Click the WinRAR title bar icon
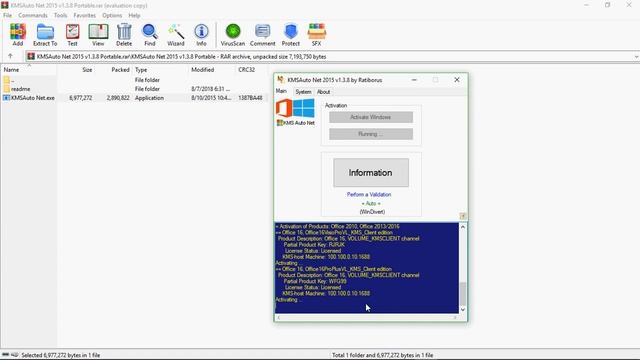This screenshot has width=640, height=360. 4,5
